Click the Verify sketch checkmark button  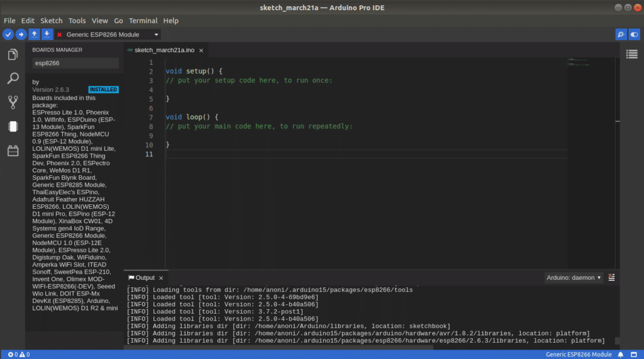[x=8, y=35]
